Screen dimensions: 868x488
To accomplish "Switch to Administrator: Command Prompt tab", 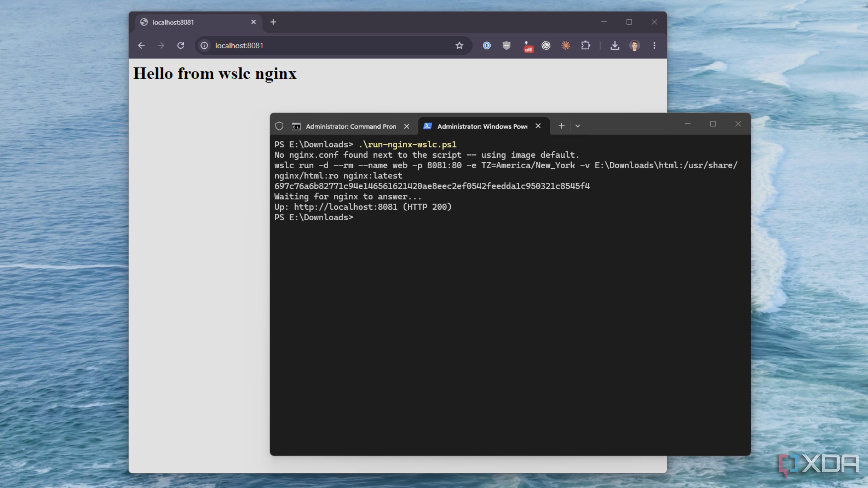I will pyautogui.click(x=350, y=126).
